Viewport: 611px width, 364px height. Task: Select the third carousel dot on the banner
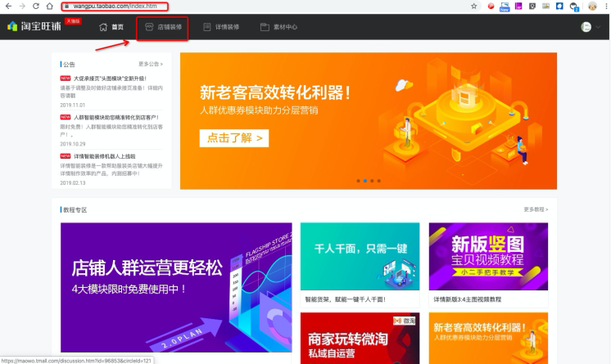pyautogui.click(x=372, y=181)
